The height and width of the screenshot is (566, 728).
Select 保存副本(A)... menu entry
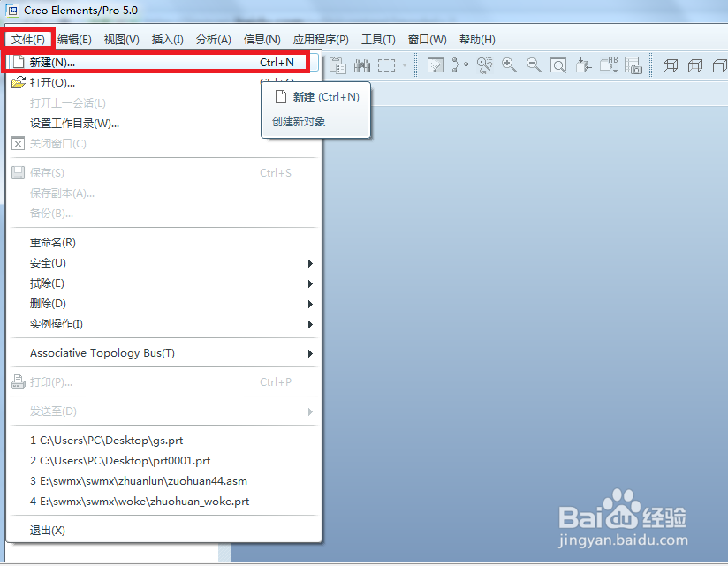(x=163, y=193)
